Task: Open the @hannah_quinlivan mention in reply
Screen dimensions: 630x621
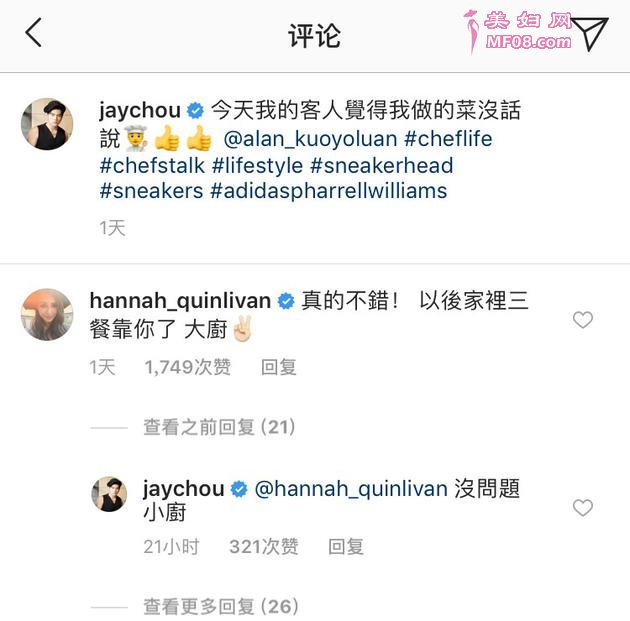Action: coord(351,489)
